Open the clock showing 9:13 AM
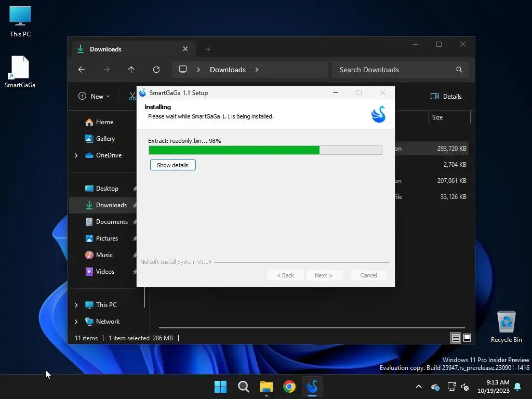The image size is (532, 399). pos(494,387)
